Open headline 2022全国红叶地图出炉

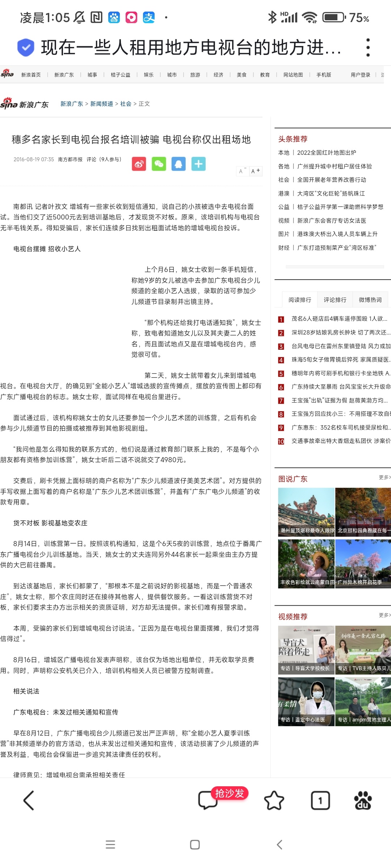coord(327,153)
